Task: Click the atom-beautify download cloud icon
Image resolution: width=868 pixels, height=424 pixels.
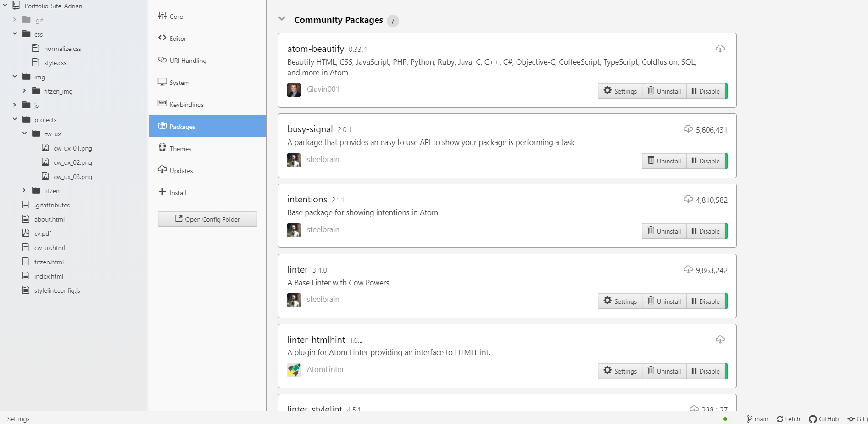Action: 720,49
